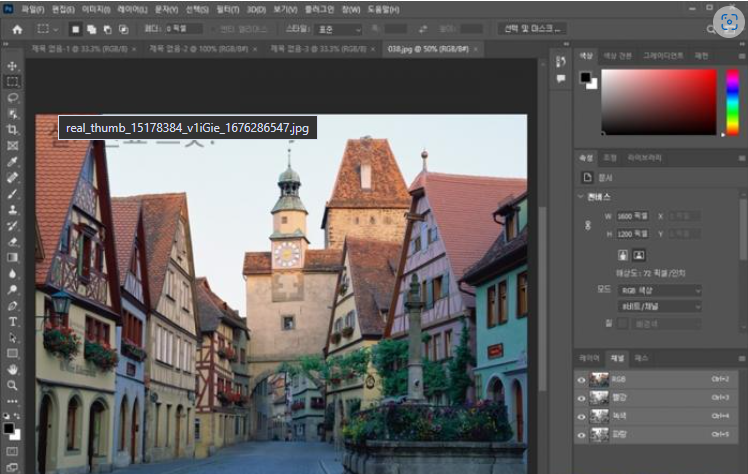The height and width of the screenshot is (474, 748).
Task: Select the Crop tool
Action: (x=13, y=130)
